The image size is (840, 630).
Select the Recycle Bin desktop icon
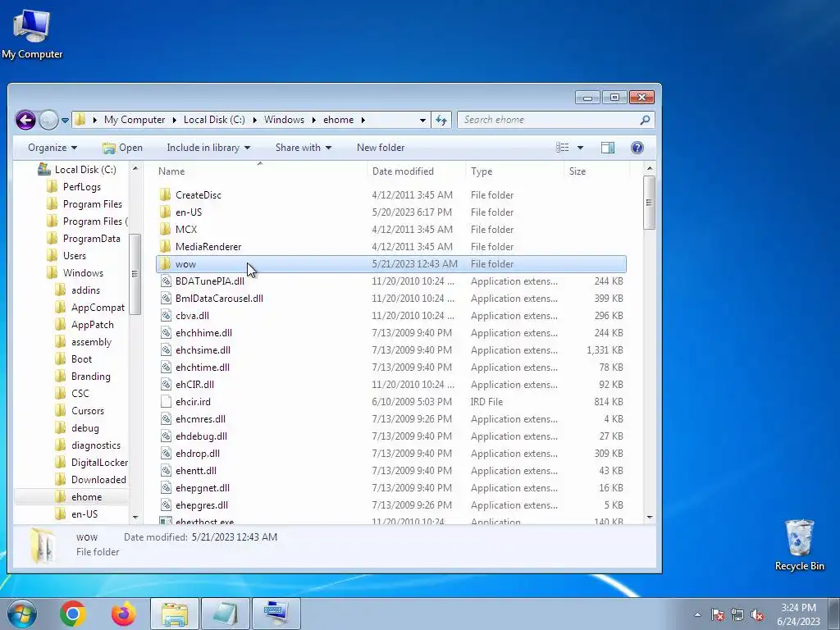click(x=799, y=545)
